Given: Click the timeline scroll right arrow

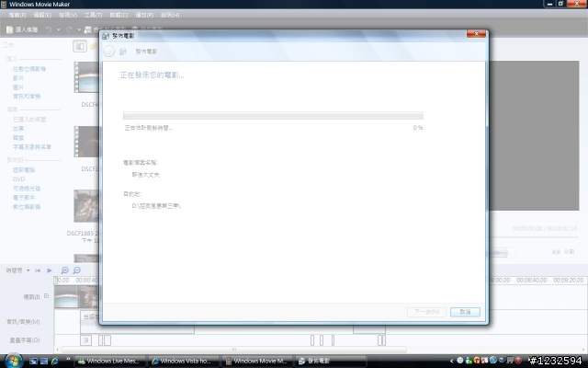Looking at the screenshot, I should pos(583,350).
